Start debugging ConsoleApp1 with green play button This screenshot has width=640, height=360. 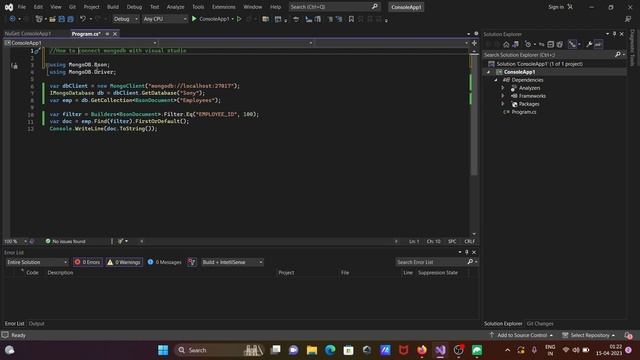click(194, 19)
